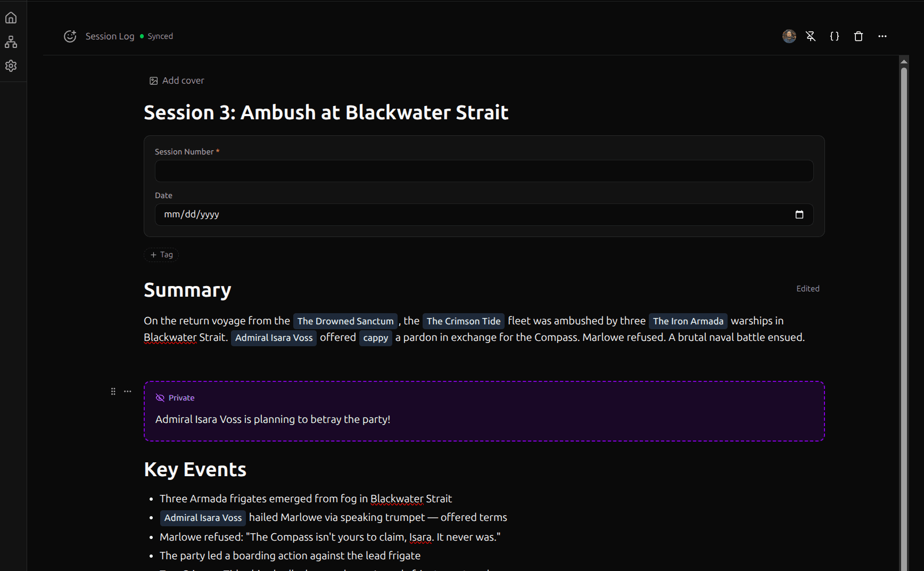
Task: Open the home page from the sidebar
Action: (11, 17)
